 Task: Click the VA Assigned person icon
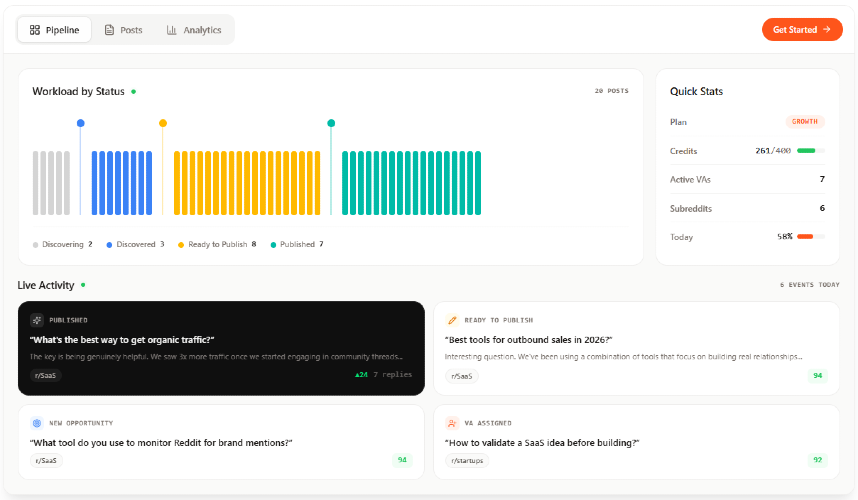pos(453,423)
